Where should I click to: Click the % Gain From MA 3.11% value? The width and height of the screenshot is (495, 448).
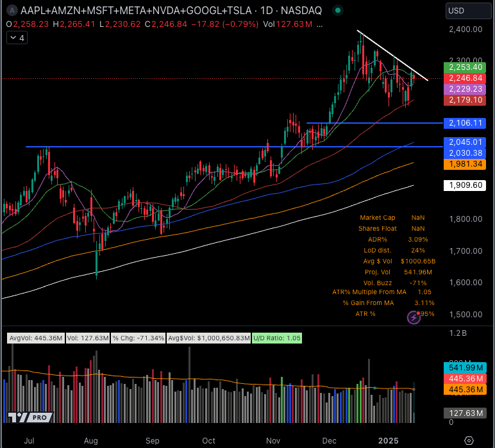424,303
